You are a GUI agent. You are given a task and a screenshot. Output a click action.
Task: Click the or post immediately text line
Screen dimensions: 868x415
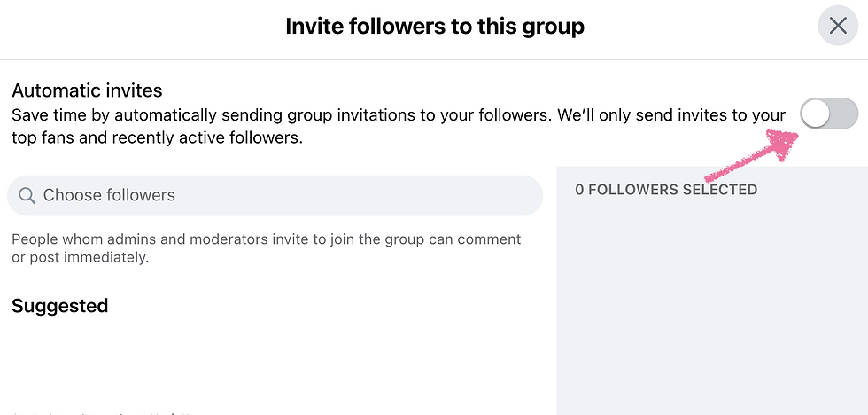click(81, 258)
